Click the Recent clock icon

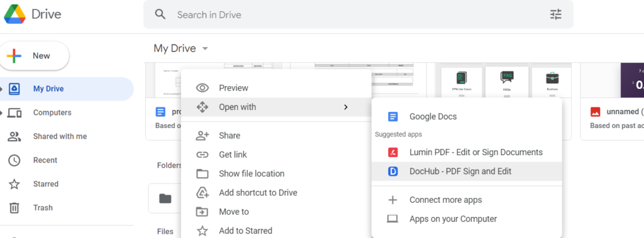(14, 160)
